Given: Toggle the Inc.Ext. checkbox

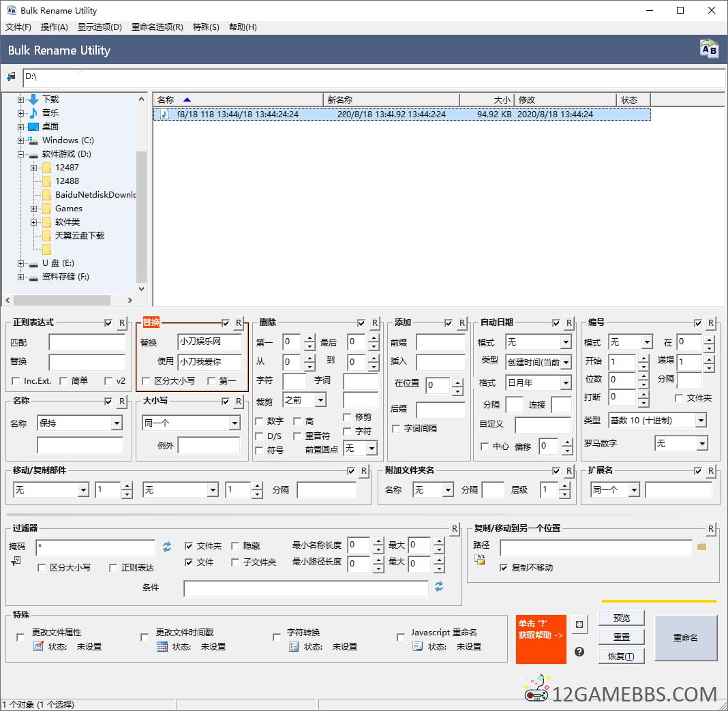Looking at the screenshot, I should [16, 381].
